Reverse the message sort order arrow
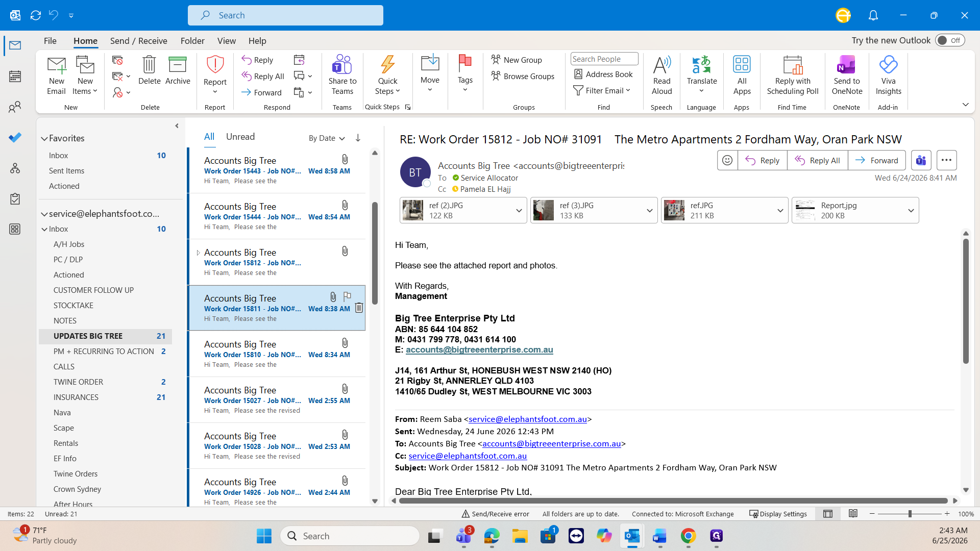Screen dimensions: 980x551 358,138
